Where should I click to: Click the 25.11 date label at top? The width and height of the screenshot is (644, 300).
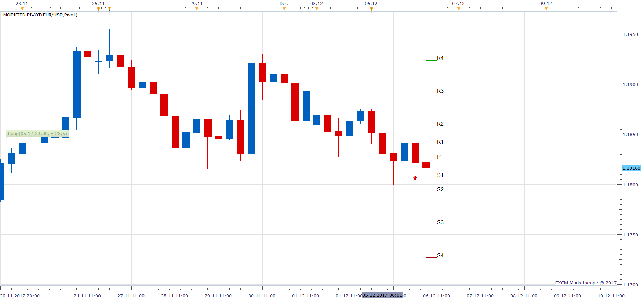98,4
